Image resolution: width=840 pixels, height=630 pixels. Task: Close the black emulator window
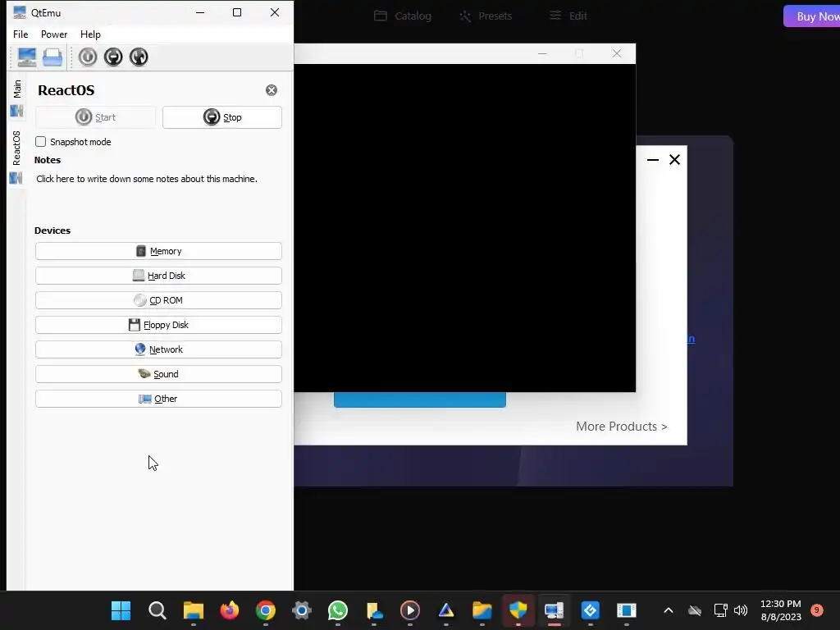(x=617, y=53)
